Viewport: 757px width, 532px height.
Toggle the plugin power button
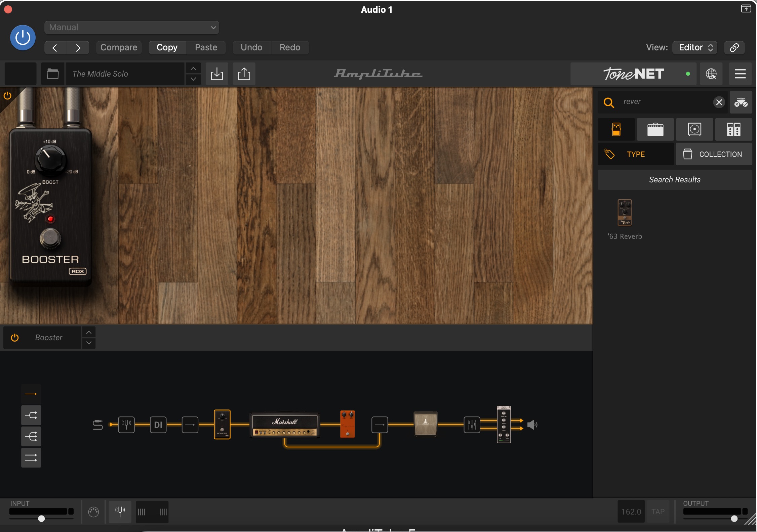(x=23, y=38)
